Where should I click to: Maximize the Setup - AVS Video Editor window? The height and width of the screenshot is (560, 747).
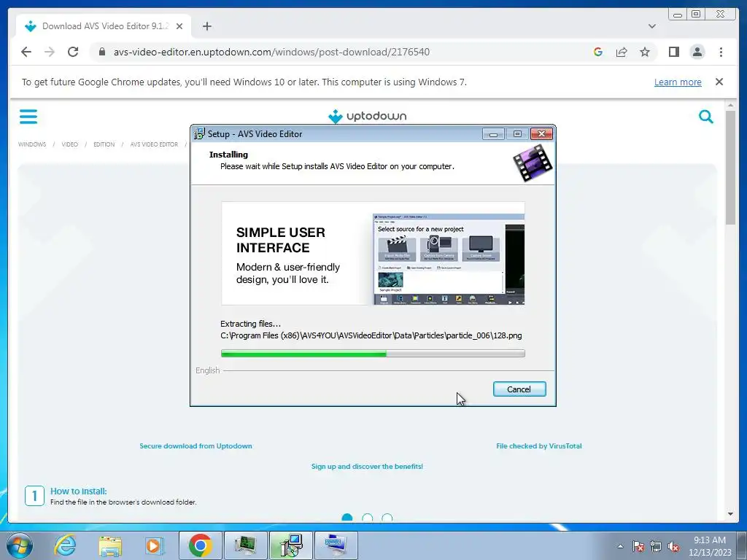tap(517, 134)
